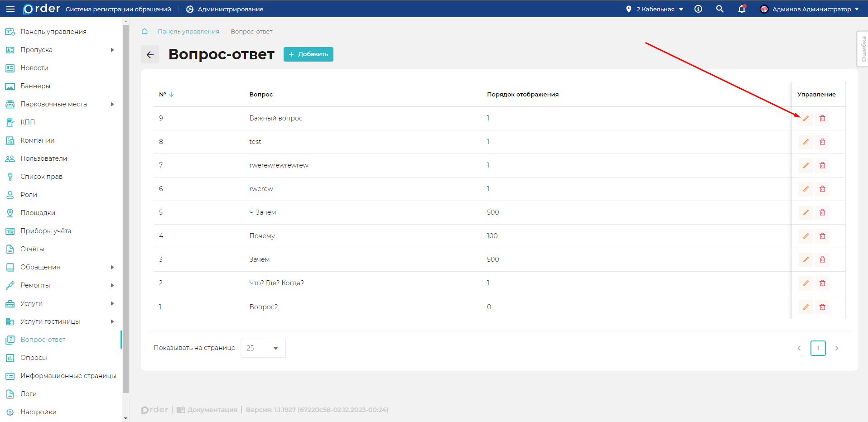Delete the "test" question row
The width and height of the screenshot is (868, 422).
822,142
